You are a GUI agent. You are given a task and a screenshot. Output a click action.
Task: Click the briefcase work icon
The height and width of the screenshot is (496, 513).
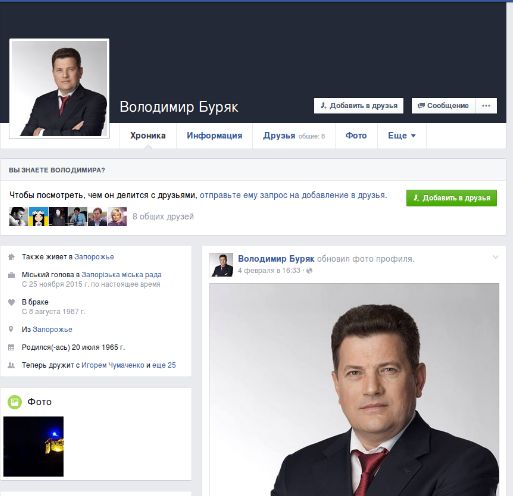(11, 275)
